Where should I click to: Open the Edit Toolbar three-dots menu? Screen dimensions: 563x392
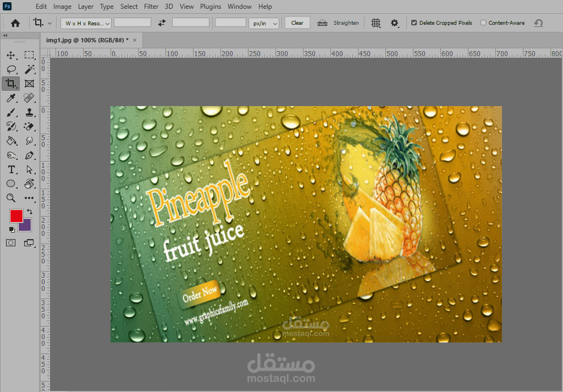29,198
